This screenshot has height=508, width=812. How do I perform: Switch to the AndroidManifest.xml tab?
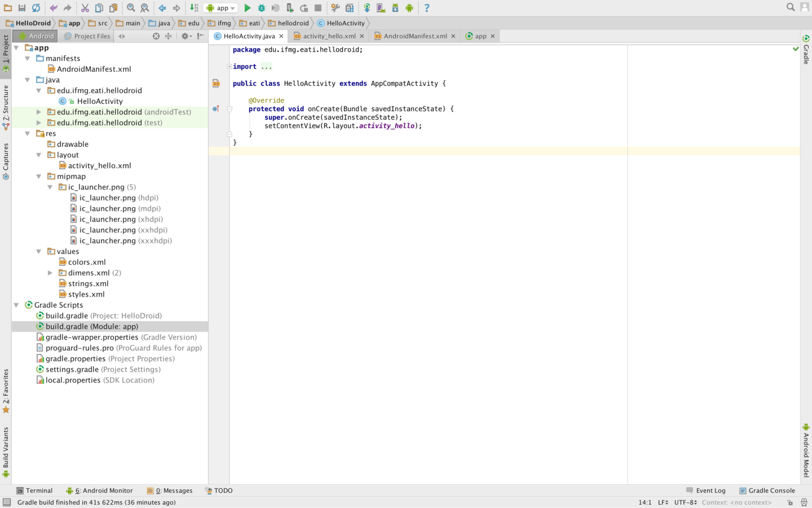click(415, 36)
